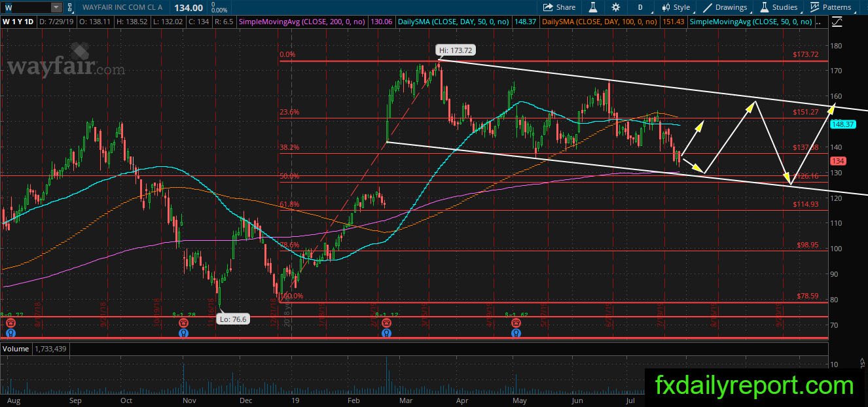
Task: Click the earnings phone icon under $-1.62
Action: click(516, 323)
